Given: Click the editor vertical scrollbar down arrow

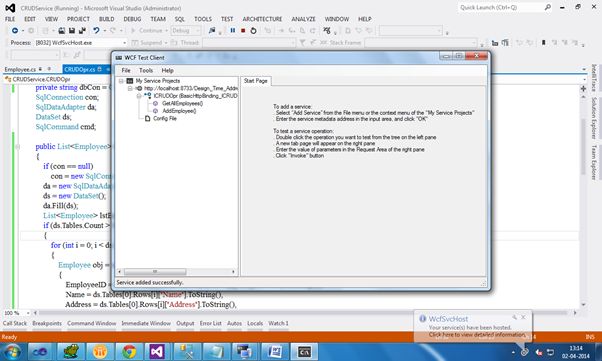Looking at the screenshot, I should (x=584, y=305).
